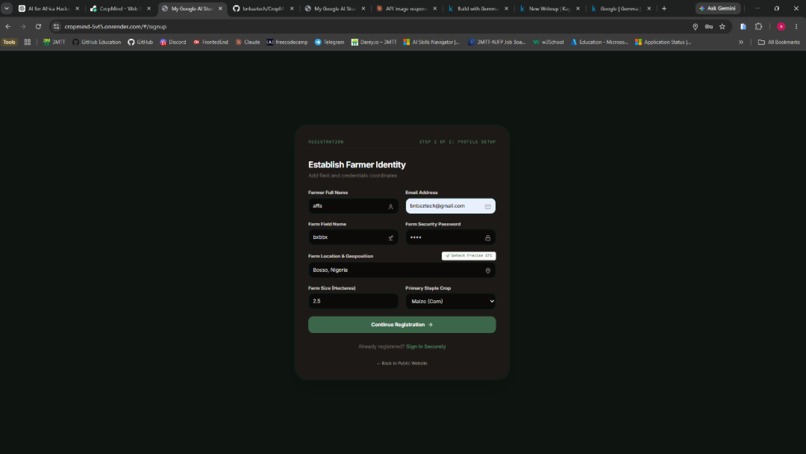Open the freecodecamp bookmark
Image resolution: width=806 pixels, height=454 pixels.
(x=287, y=42)
